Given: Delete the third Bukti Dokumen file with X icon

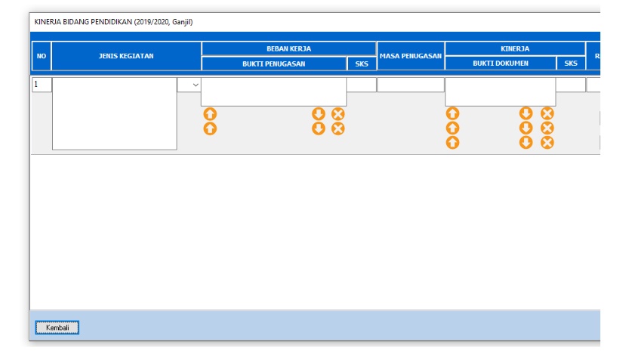Looking at the screenshot, I should tap(547, 143).
